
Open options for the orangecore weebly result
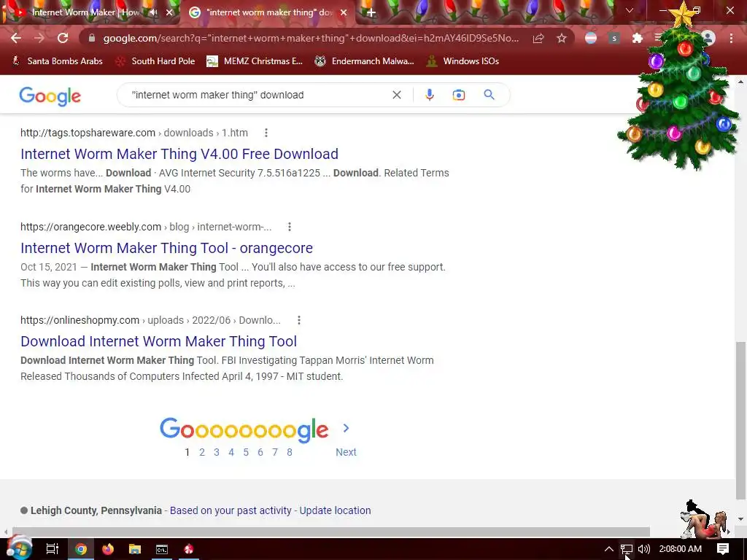[x=289, y=227]
